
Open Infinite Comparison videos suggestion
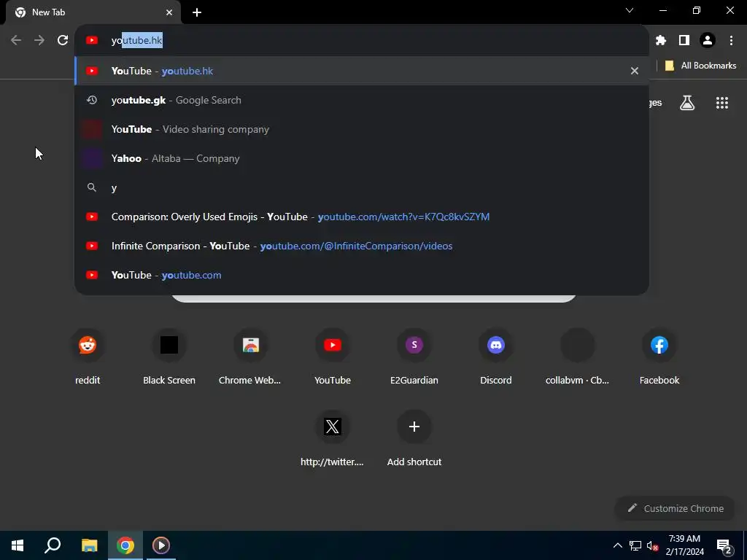pyautogui.click(x=362, y=246)
